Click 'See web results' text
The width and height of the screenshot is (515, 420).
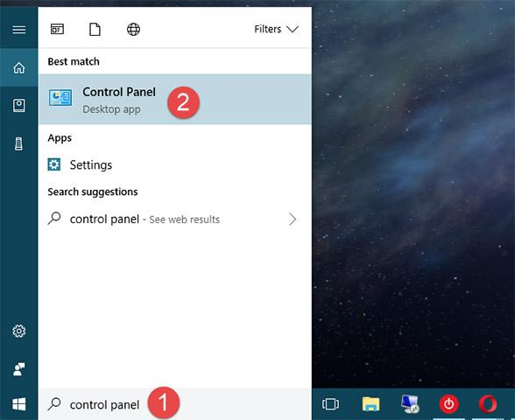tap(184, 219)
